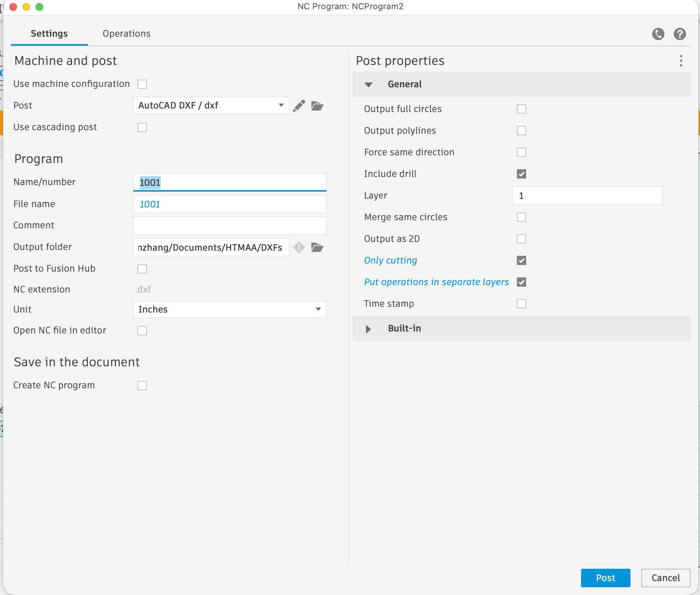Click the phone support icon
700x595 pixels.
[x=658, y=34]
